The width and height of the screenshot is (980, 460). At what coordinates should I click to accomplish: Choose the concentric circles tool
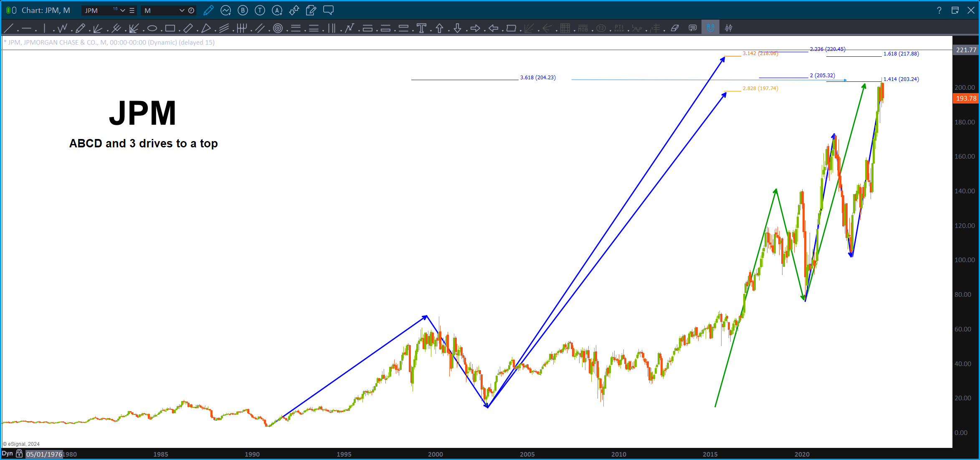[278, 28]
